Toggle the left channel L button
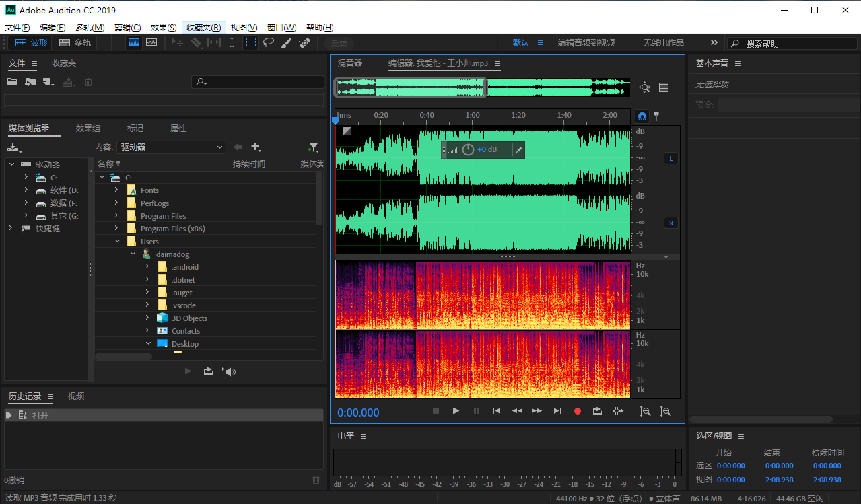861x504 pixels. [670, 159]
